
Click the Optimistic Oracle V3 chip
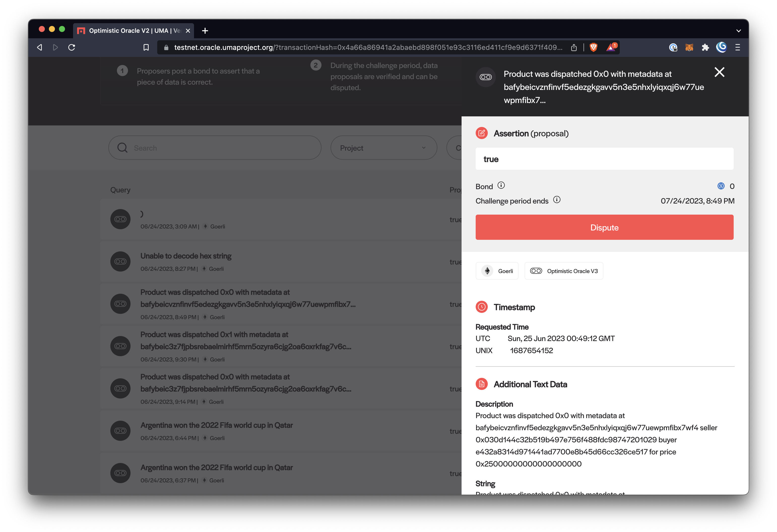564,271
